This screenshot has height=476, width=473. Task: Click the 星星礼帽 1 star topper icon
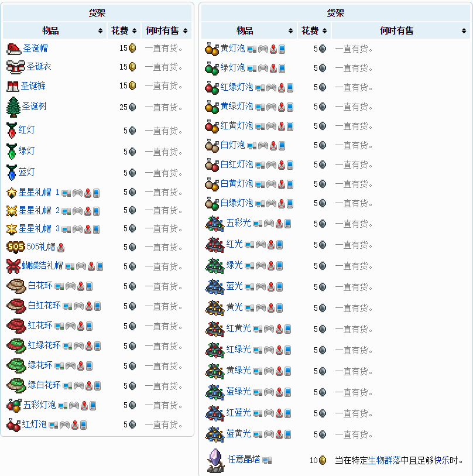click(x=12, y=193)
